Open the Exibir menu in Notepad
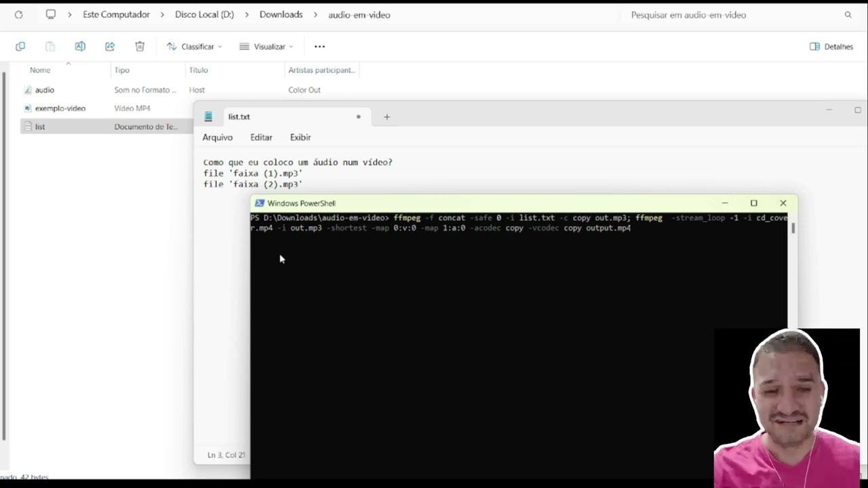Image resolution: width=868 pixels, height=488 pixels. [x=300, y=137]
